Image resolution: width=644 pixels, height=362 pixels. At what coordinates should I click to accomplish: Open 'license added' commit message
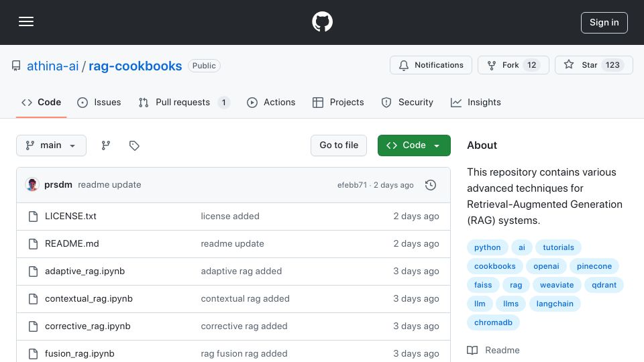(230, 217)
